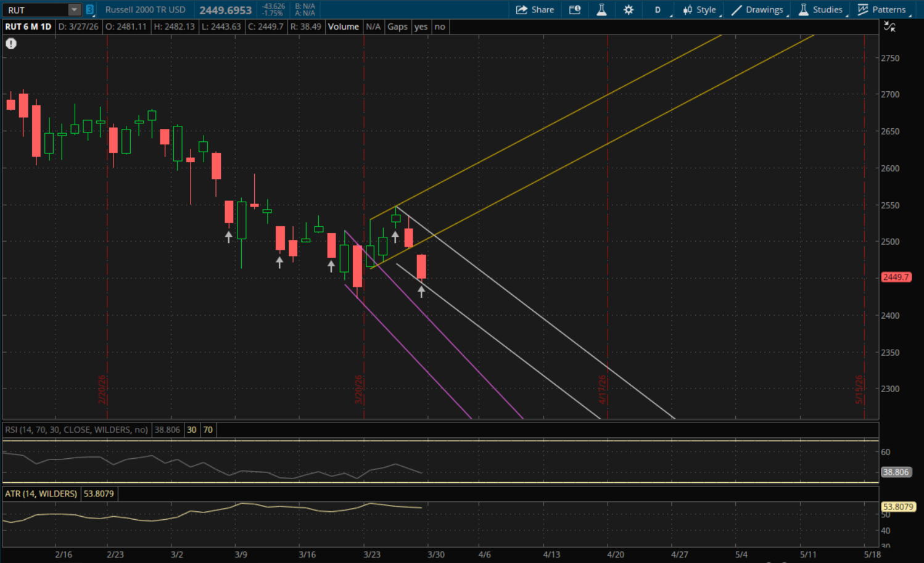Click the red 2449.7 price bubble
The width and height of the screenshot is (924, 563).
896,277
